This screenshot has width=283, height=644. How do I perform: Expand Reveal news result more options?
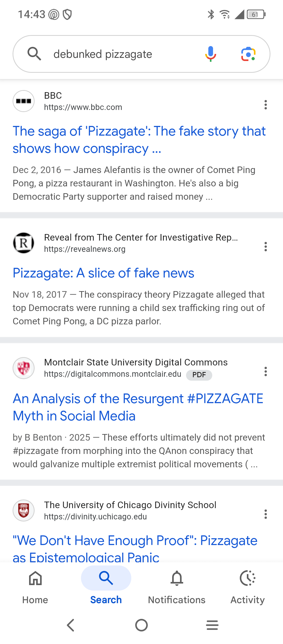pos(266,247)
